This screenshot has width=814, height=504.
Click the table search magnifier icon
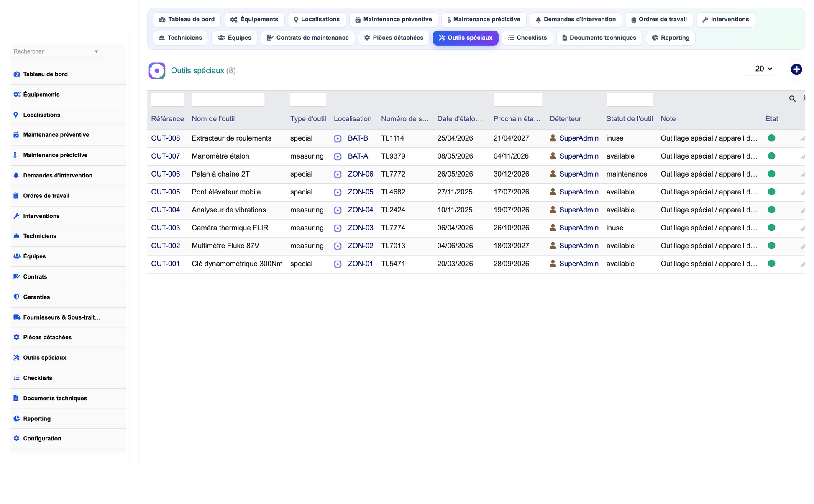point(792,99)
